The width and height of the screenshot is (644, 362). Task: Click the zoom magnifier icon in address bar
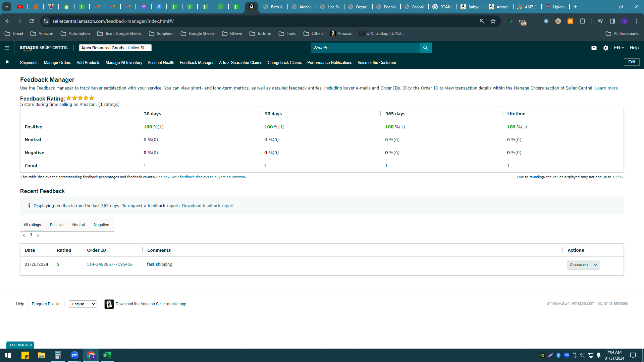click(482, 21)
